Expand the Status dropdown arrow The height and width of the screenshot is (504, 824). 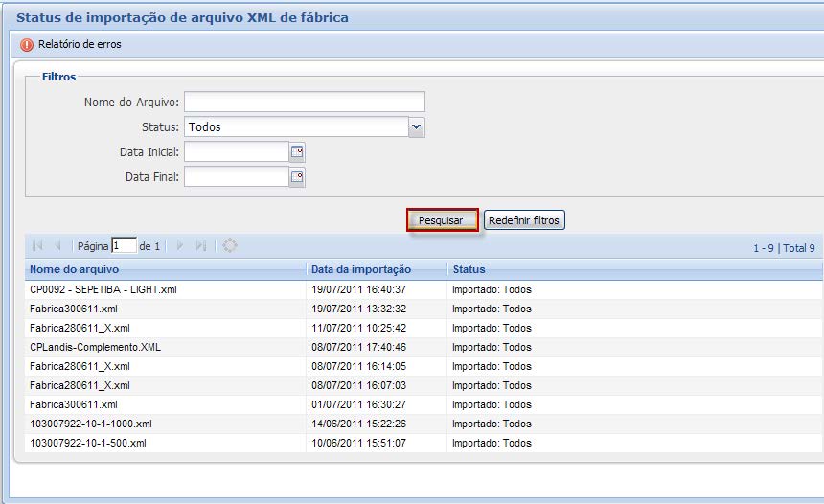[x=416, y=126]
